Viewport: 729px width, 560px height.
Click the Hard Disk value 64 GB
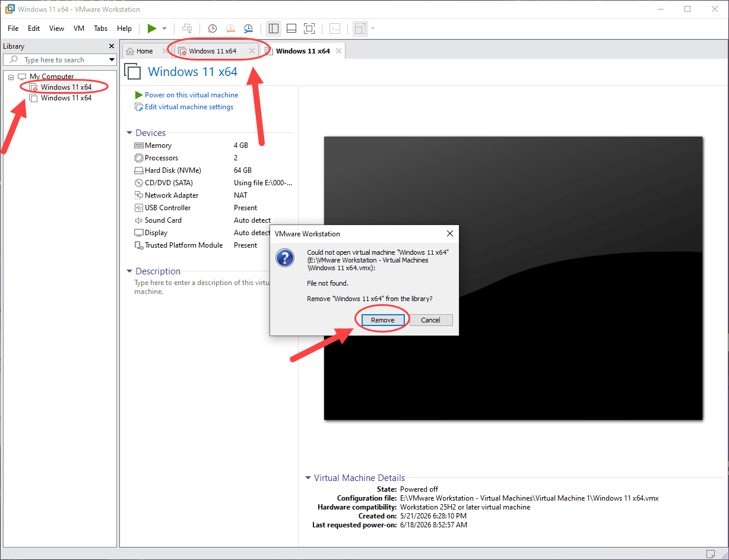point(243,170)
